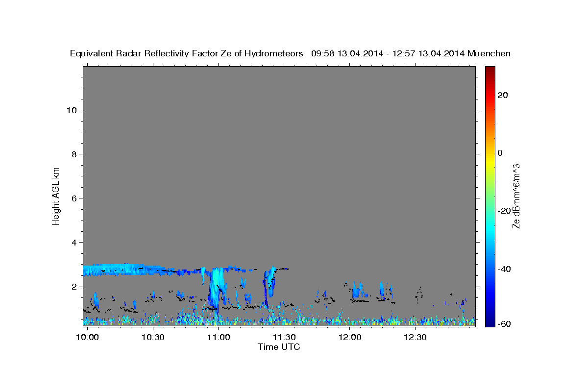Click the colorbar value '-40'

coord(505,269)
